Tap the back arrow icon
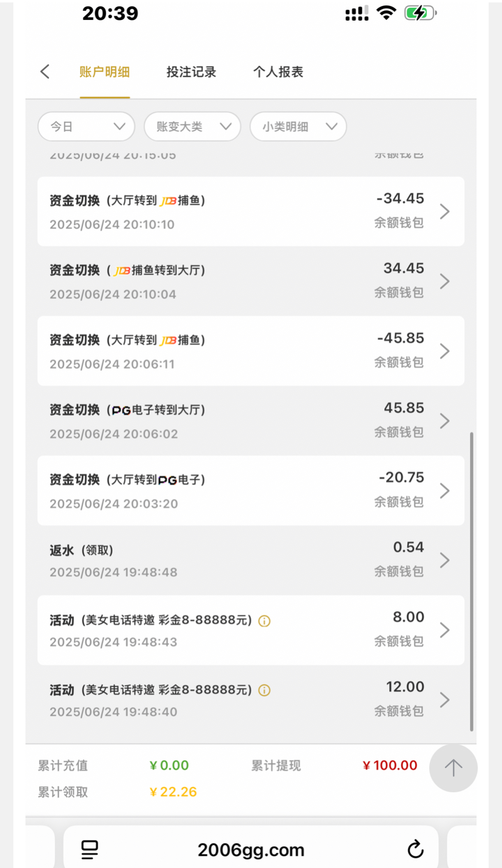 click(45, 72)
